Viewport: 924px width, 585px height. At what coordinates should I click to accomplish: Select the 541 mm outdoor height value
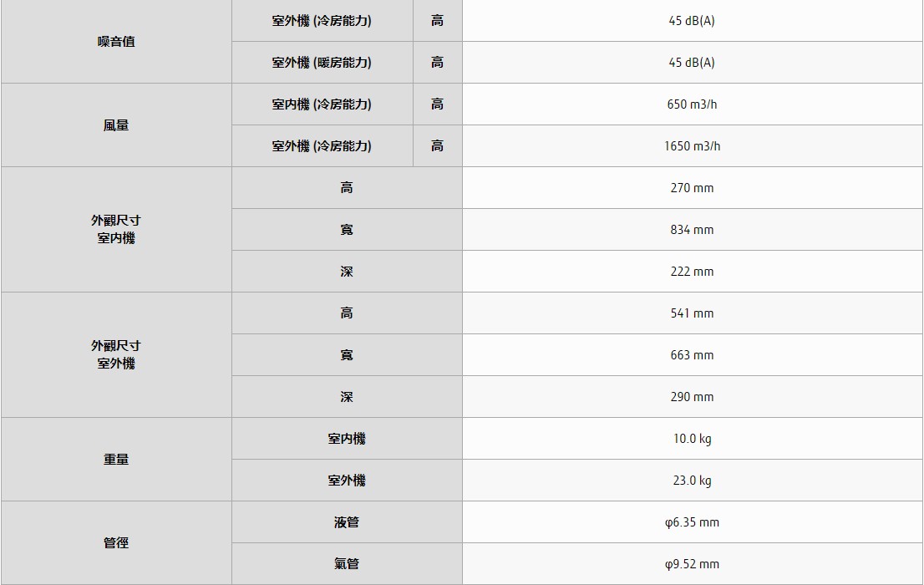point(692,313)
